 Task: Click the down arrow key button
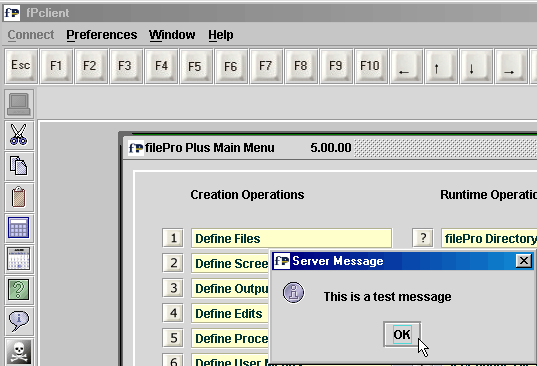pos(476,66)
